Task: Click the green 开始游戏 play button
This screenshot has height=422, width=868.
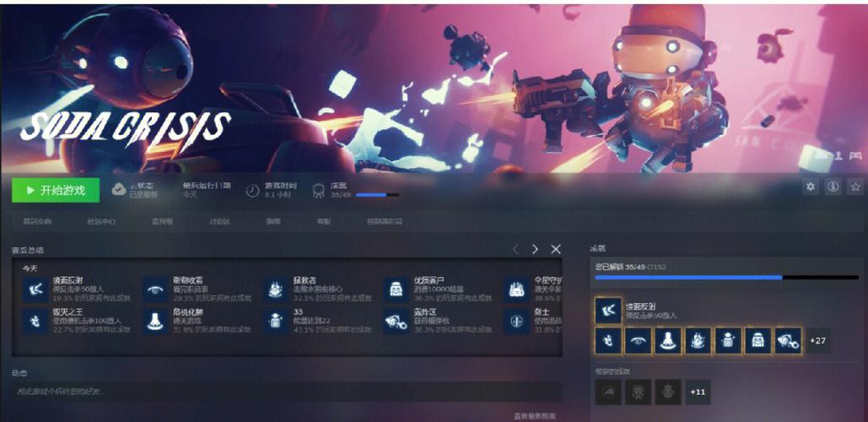Action: (56, 190)
